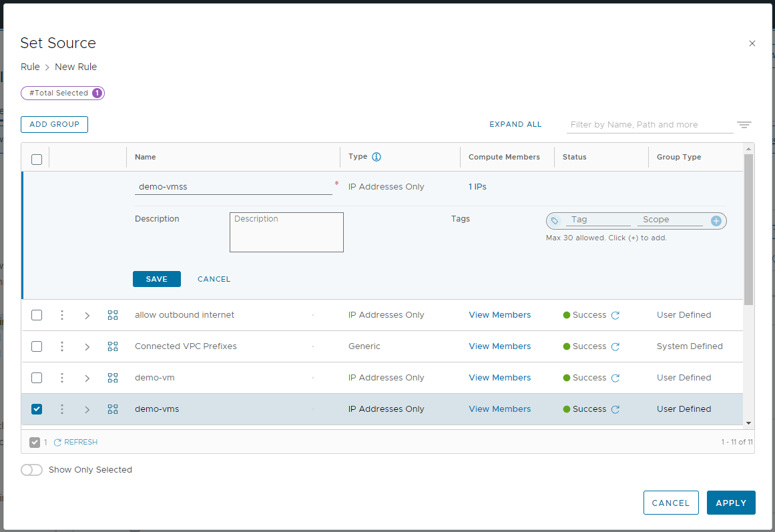
Task: Save the demo-vmss group
Action: click(x=156, y=279)
